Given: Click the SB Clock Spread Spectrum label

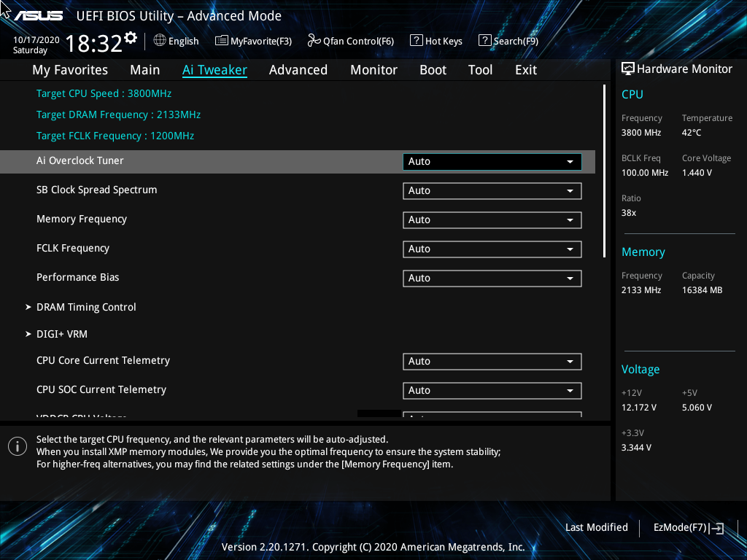Looking at the screenshot, I should point(97,190).
